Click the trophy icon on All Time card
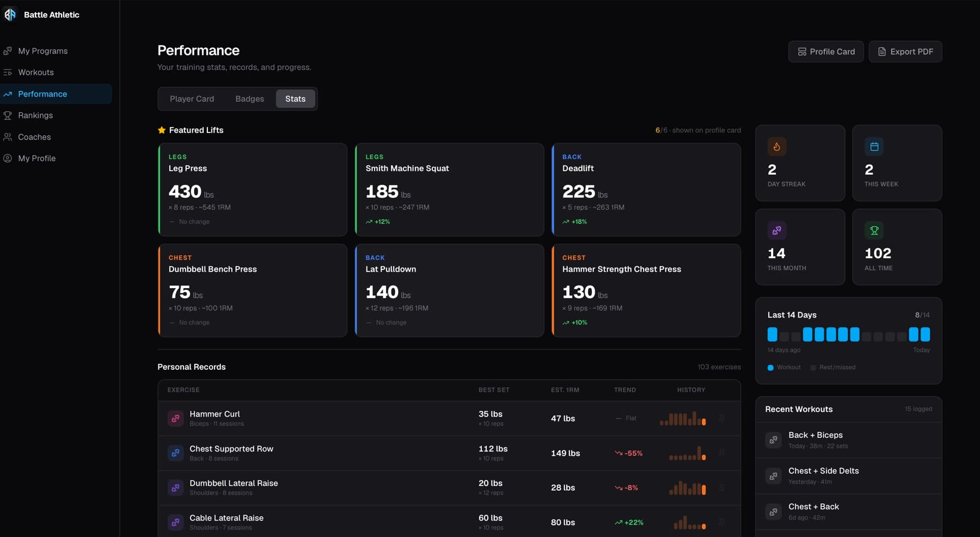This screenshot has height=537, width=980. 874,230
